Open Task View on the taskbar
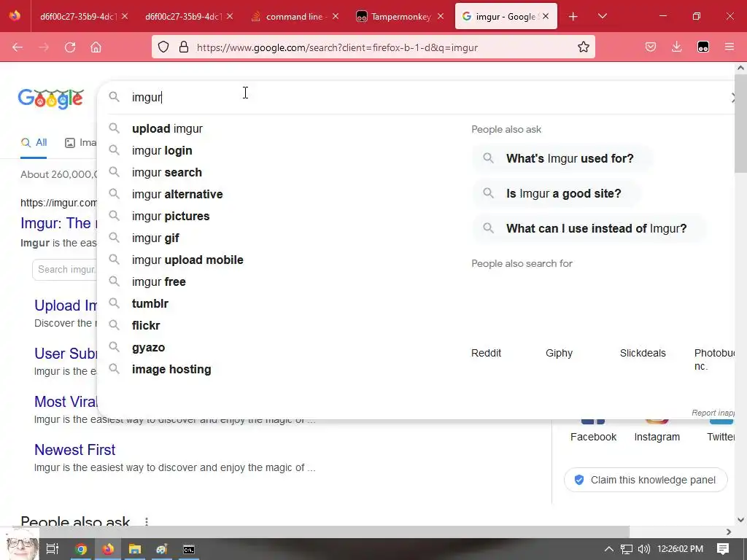This screenshot has width=747, height=560. click(53, 549)
